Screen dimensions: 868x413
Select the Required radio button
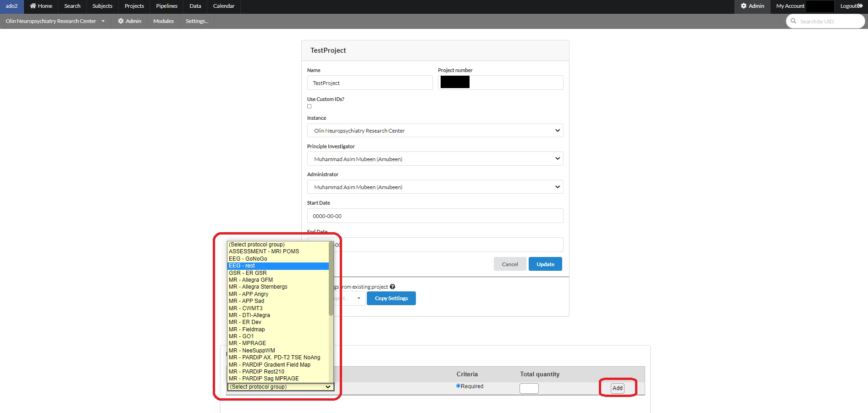(x=458, y=386)
